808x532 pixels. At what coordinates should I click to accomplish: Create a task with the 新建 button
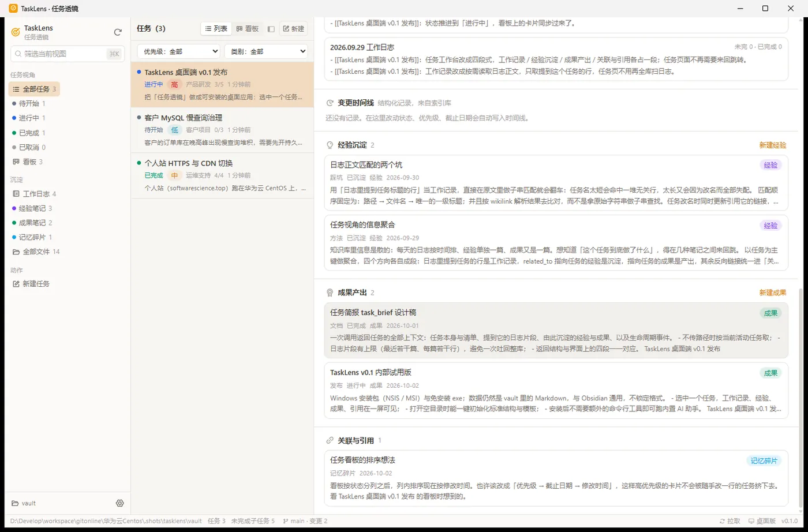(x=293, y=29)
